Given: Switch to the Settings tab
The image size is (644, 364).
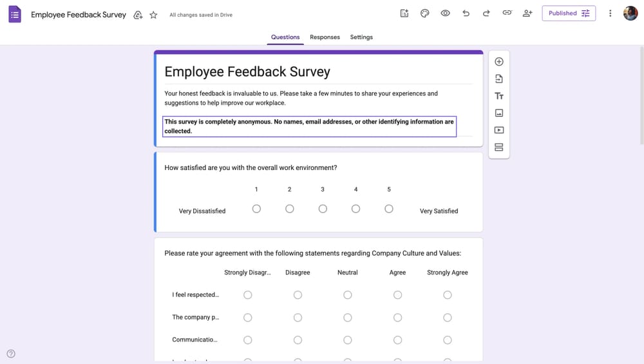Looking at the screenshot, I should pyautogui.click(x=361, y=37).
